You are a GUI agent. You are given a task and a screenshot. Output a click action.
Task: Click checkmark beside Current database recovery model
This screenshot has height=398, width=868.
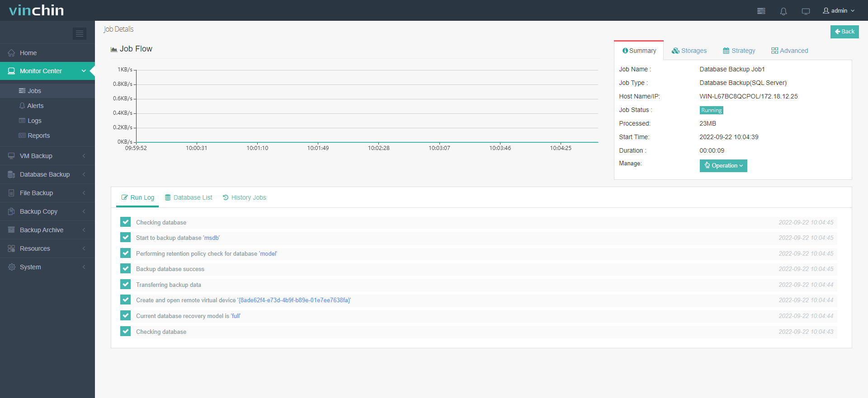(x=126, y=316)
